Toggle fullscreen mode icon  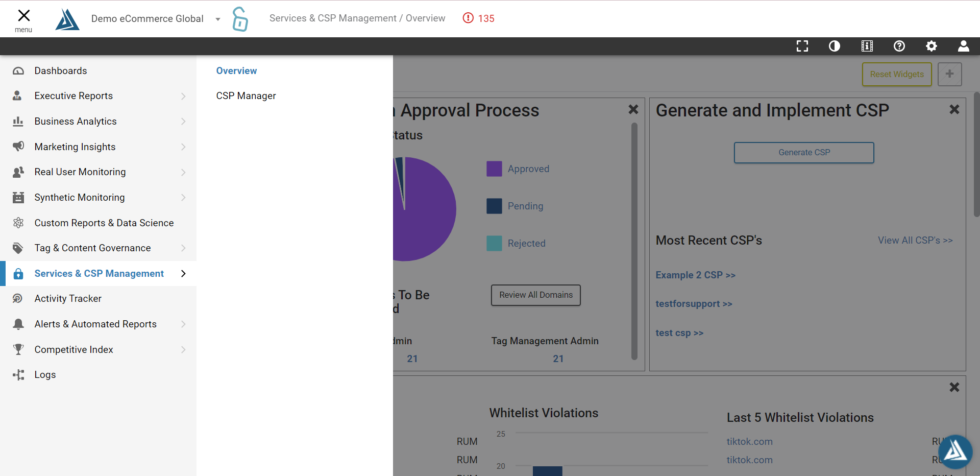(x=802, y=46)
